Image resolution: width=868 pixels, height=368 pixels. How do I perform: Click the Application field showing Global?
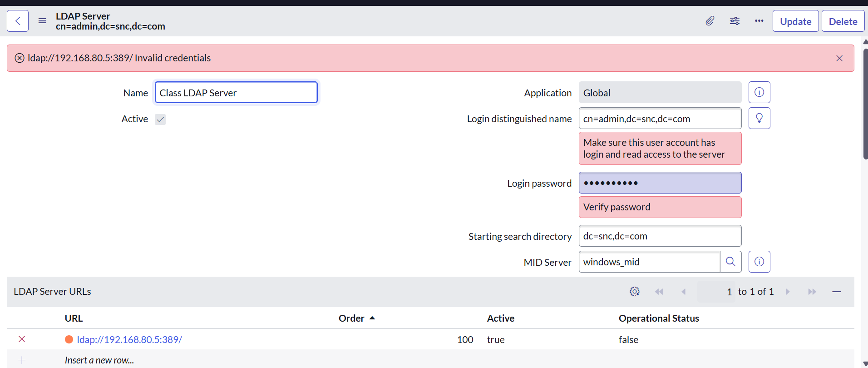[x=660, y=93]
